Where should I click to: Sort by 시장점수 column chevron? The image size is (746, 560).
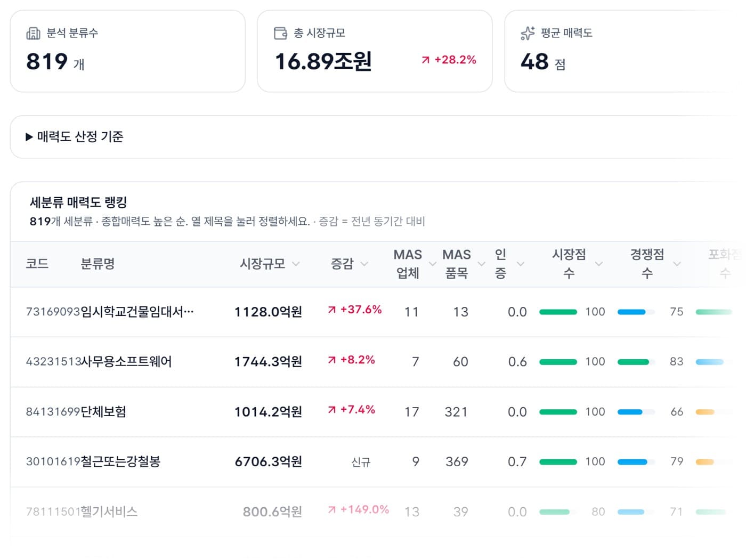point(599,264)
